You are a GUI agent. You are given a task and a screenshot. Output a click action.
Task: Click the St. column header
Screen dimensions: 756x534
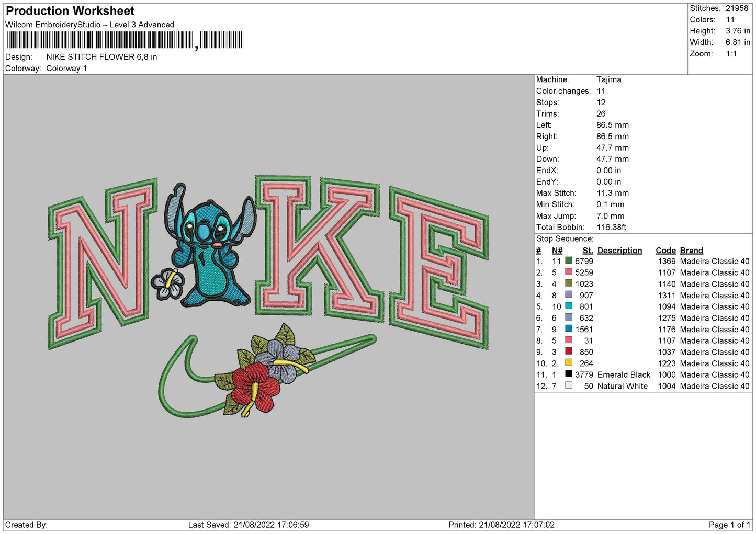point(588,251)
